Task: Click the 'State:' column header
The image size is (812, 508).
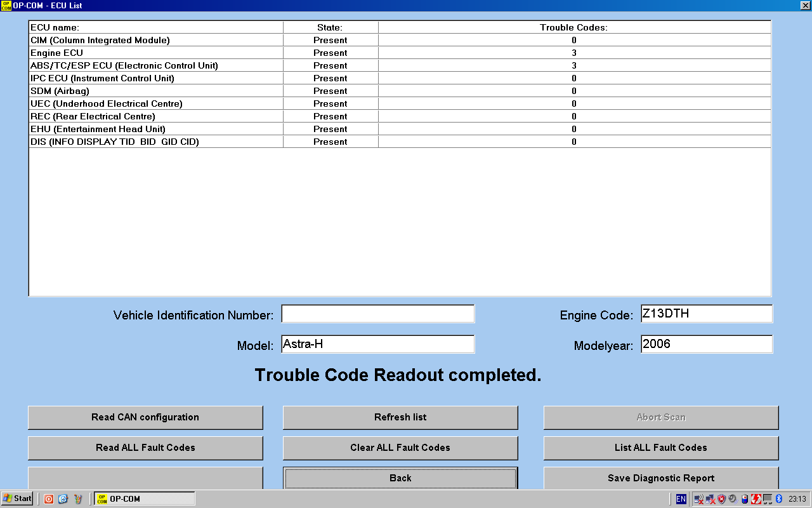Action: pyautogui.click(x=331, y=27)
